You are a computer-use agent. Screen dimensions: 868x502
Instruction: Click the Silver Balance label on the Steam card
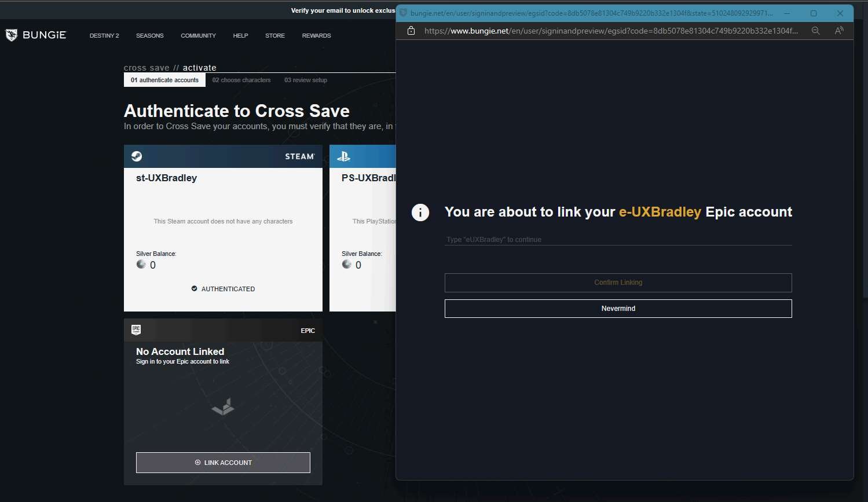(156, 254)
